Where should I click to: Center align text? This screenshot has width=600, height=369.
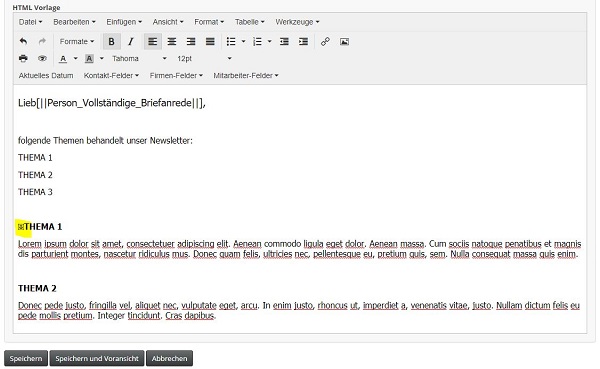coord(172,41)
